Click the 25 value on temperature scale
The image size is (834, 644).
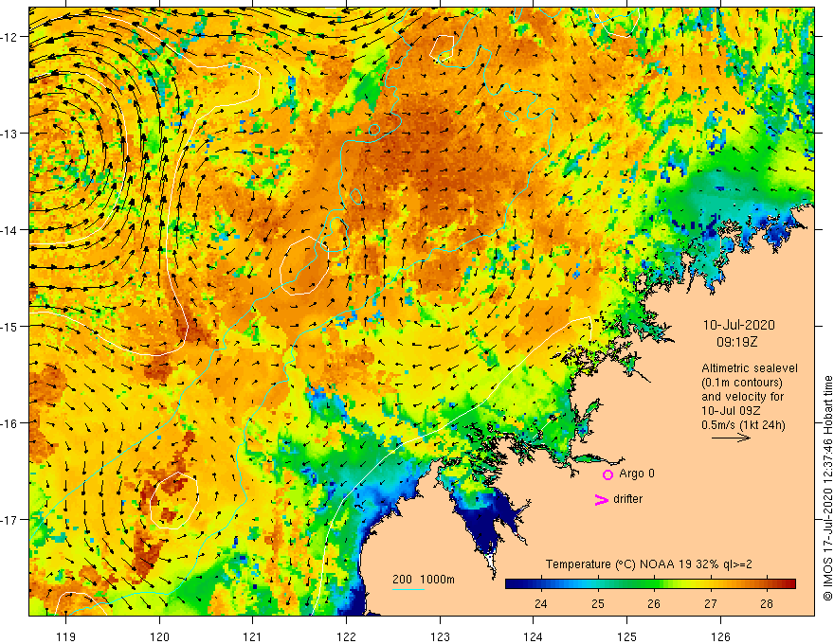[x=598, y=603]
